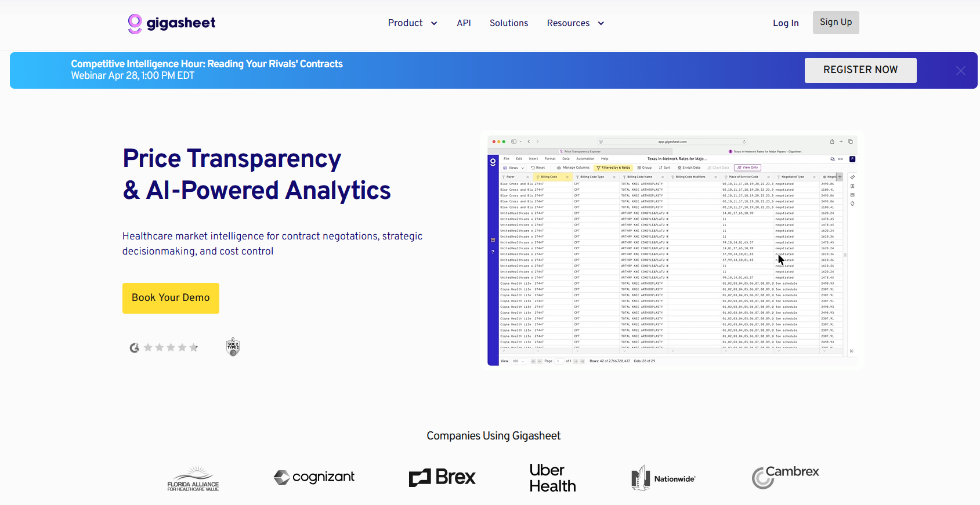Screen dimensions: 980x505
Task: Click the Brex company logo
Action: coord(442,478)
